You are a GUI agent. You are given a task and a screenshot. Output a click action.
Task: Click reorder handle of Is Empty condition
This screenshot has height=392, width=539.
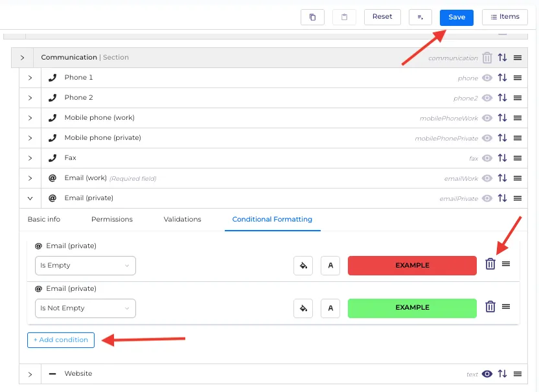pyautogui.click(x=506, y=264)
